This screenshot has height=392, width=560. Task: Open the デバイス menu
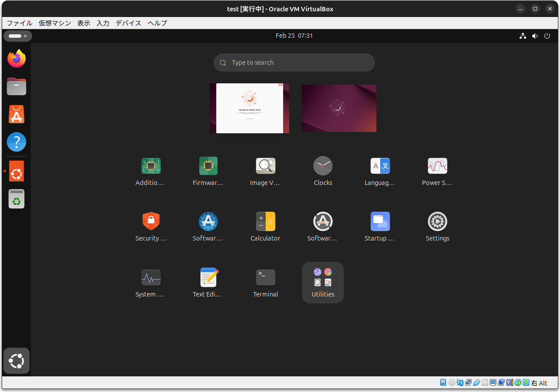pos(128,23)
